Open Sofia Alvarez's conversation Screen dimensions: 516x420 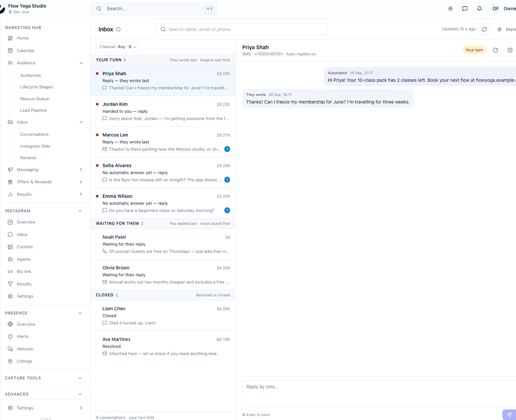[x=163, y=173]
